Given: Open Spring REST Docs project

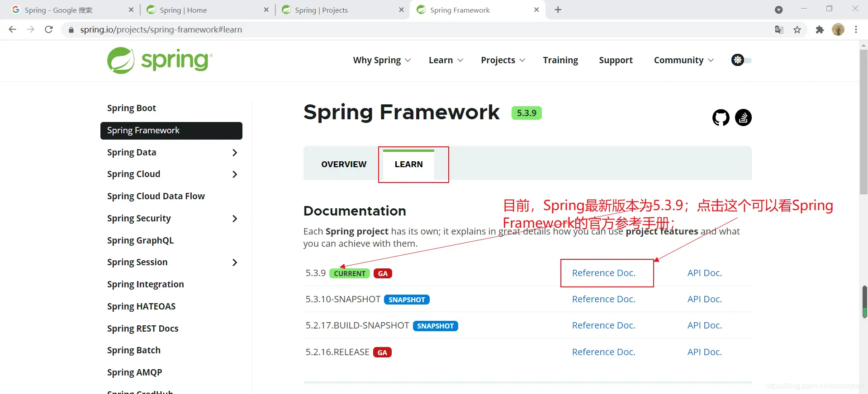Looking at the screenshot, I should (x=143, y=329).
